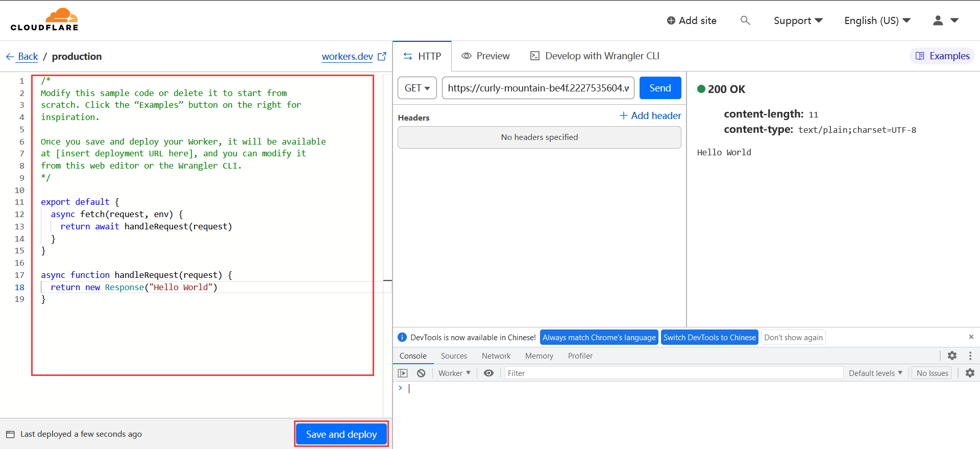Switch to the Preview tab
This screenshot has width=980, height=449.
(485, 56)
